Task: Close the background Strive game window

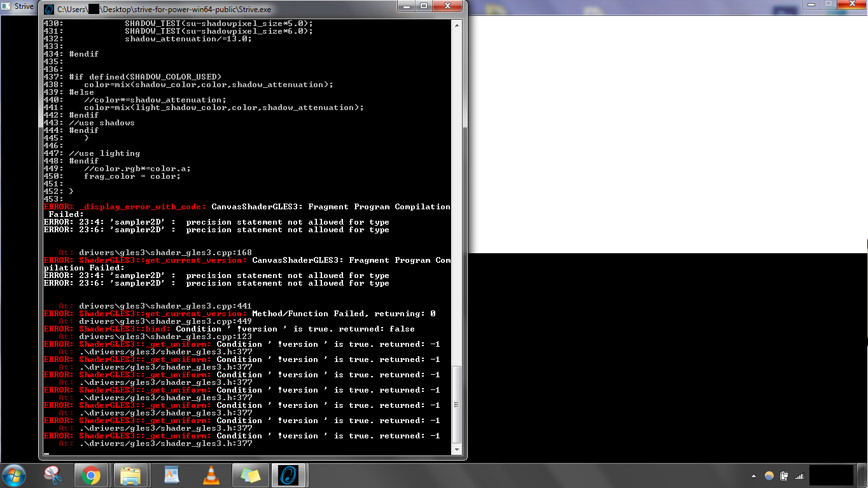Action: [851, 4]
